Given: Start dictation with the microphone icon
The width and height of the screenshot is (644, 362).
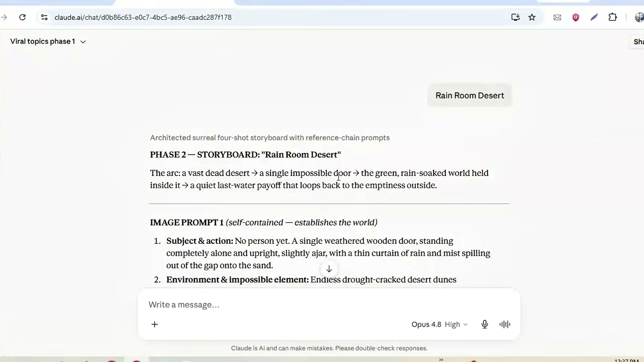Looking at the screenshot, I should (x=485, y=324).
